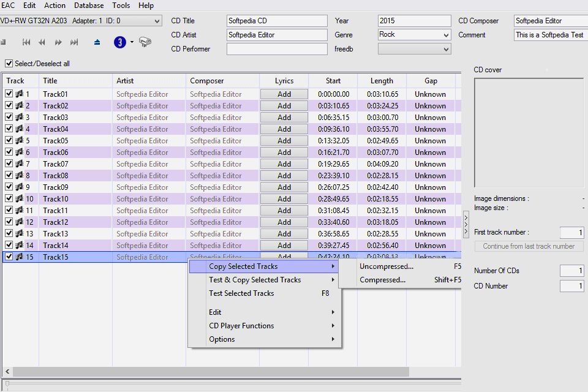This screenshot has height=392, width=588.
Task: Click the blue number 3 icon
Action: click(x=120, y=42)
